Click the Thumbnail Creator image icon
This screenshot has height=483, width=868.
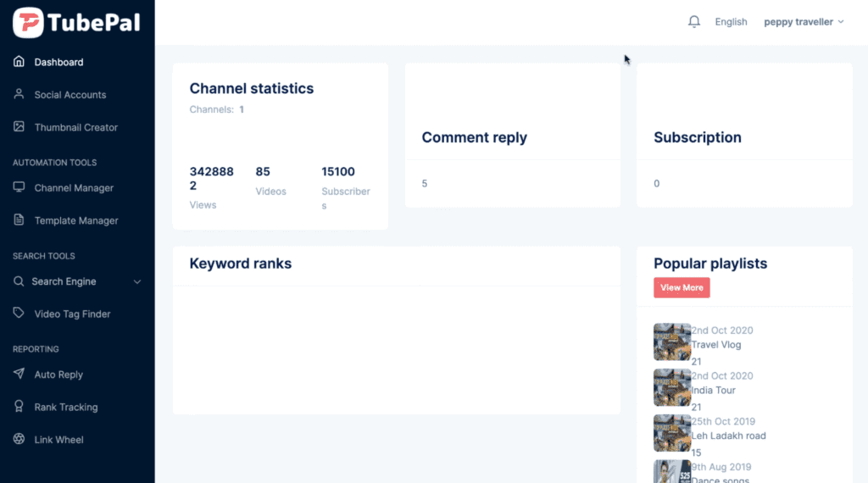[x=19, y=127]
